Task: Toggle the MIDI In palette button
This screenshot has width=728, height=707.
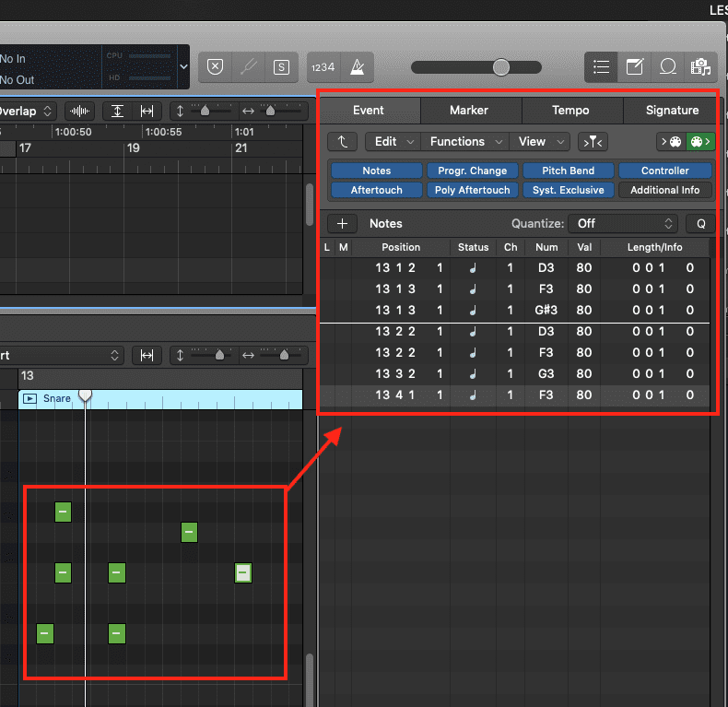Action: 672,142
